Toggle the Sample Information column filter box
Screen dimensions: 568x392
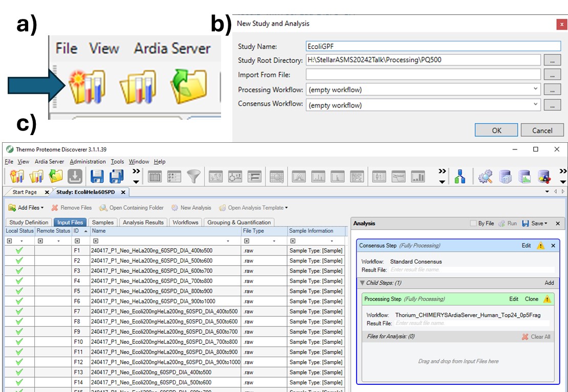pos(293,241)
